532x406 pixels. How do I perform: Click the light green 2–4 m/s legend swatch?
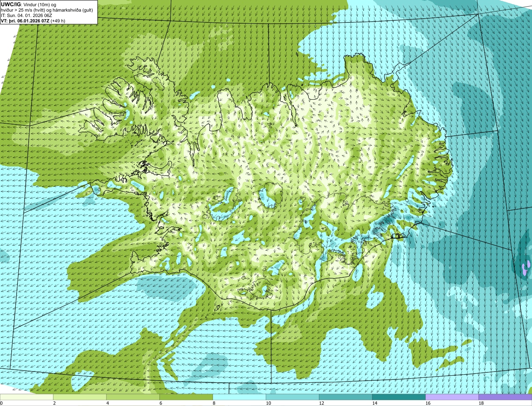[x=80, y=397]
